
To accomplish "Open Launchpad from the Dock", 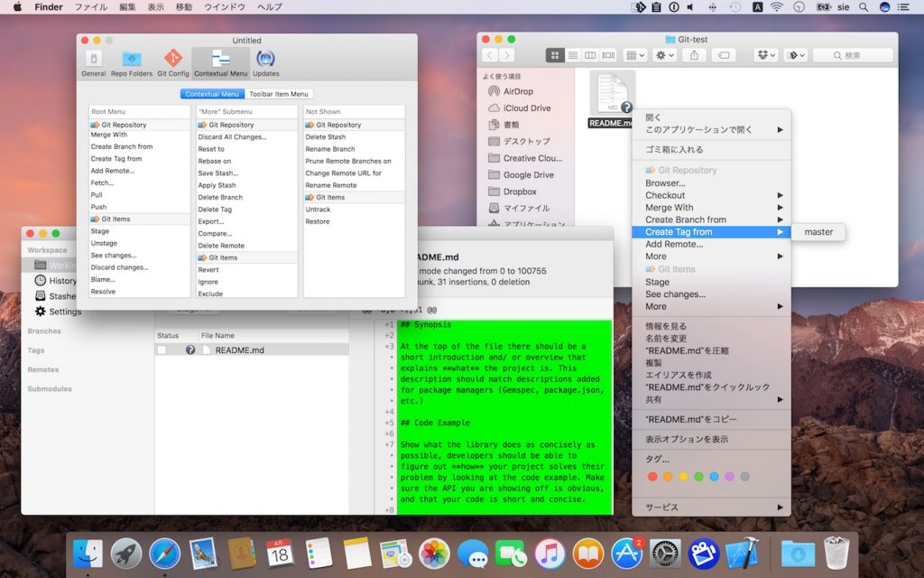I will tap(125, 555).
